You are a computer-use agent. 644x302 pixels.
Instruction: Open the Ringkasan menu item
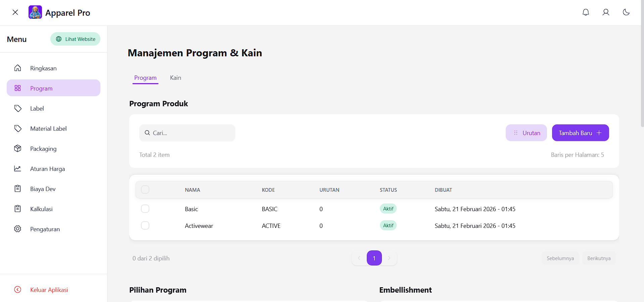[x=53, y=68]
